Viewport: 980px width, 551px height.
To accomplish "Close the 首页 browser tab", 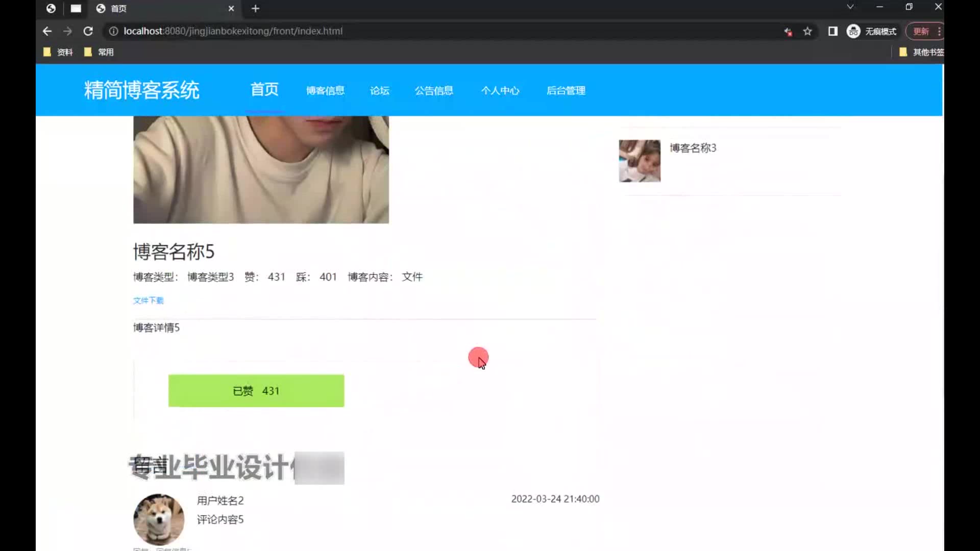I will coord(231,8).
